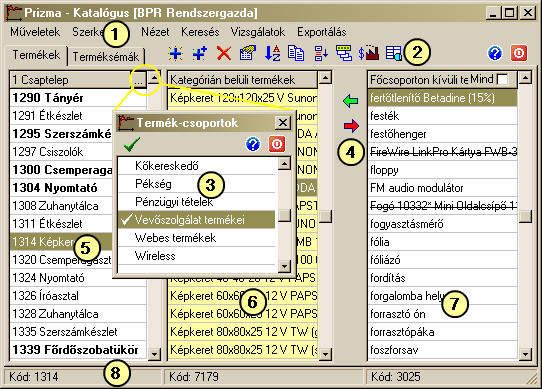Open the ellipsis button beside 1 Csaptelep
This screenshot has height=389, width=542.
coord(139,80)
